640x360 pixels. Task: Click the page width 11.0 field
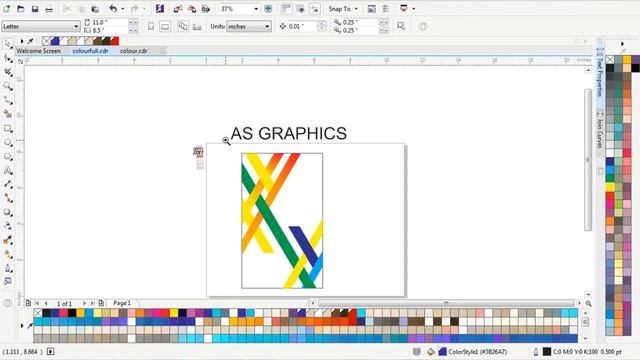click(x=109, y=22)
